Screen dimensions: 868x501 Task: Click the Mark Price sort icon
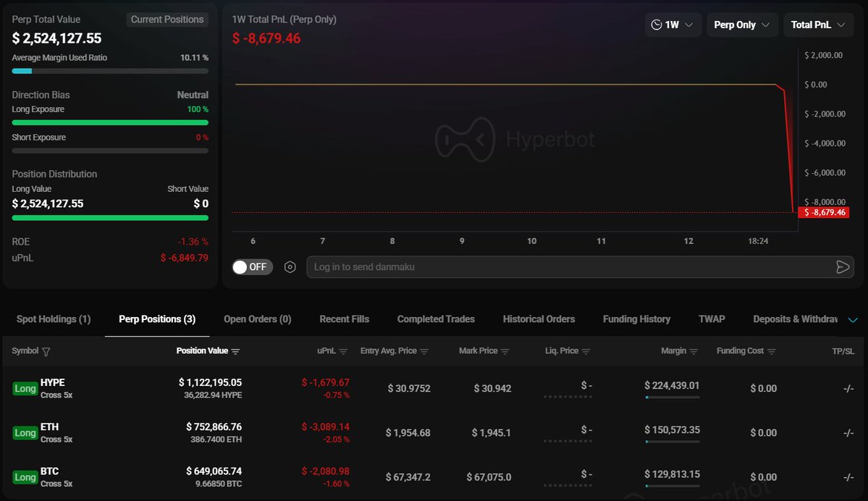pos(505,352)
